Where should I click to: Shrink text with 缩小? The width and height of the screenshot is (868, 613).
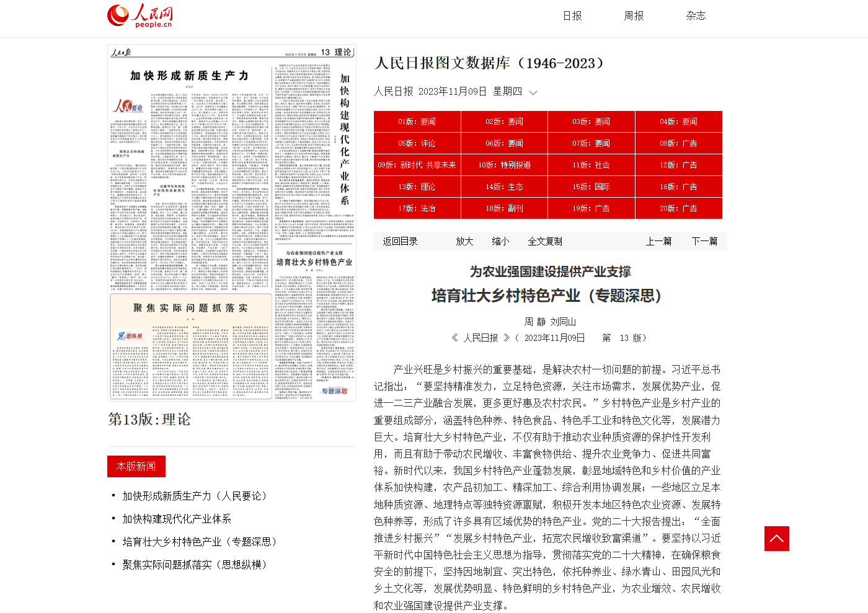tap(500, 241)
